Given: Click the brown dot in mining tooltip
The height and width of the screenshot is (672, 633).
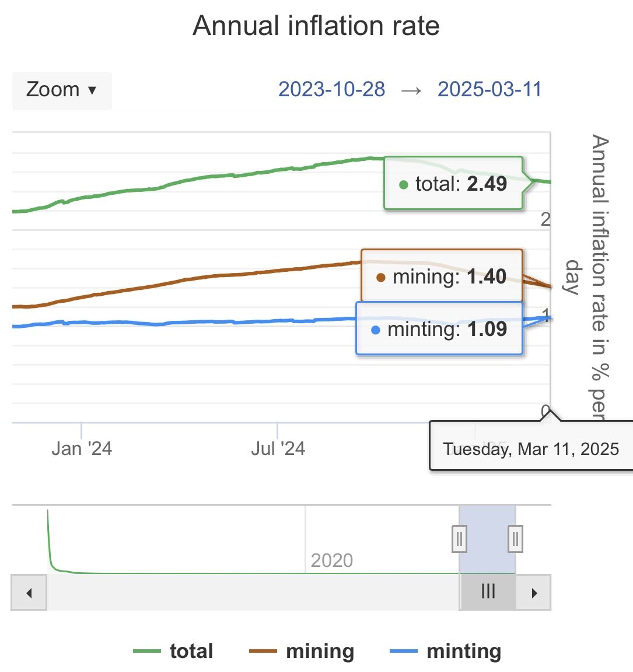Looking at the screenshot, I should coord(381,278).
